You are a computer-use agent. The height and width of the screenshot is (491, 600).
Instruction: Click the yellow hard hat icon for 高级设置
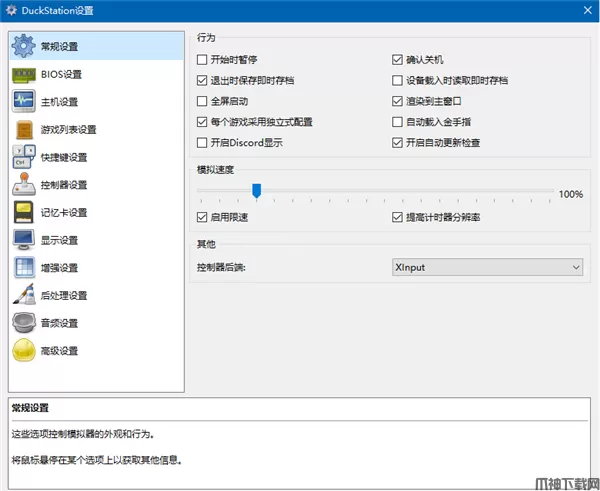[x=24, y=350]
